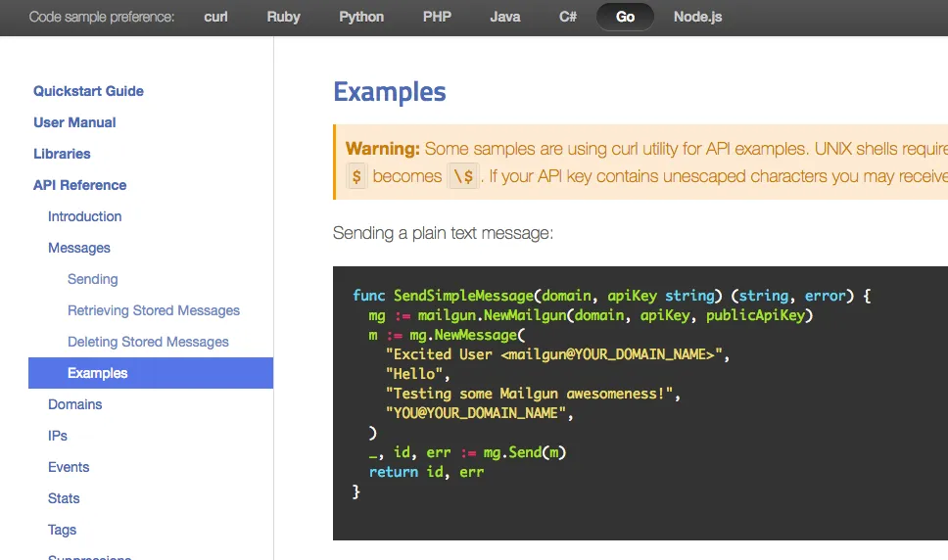Click "YOU@YOUR_DOMAIN_NAME" string in code

tap(476, 413)
